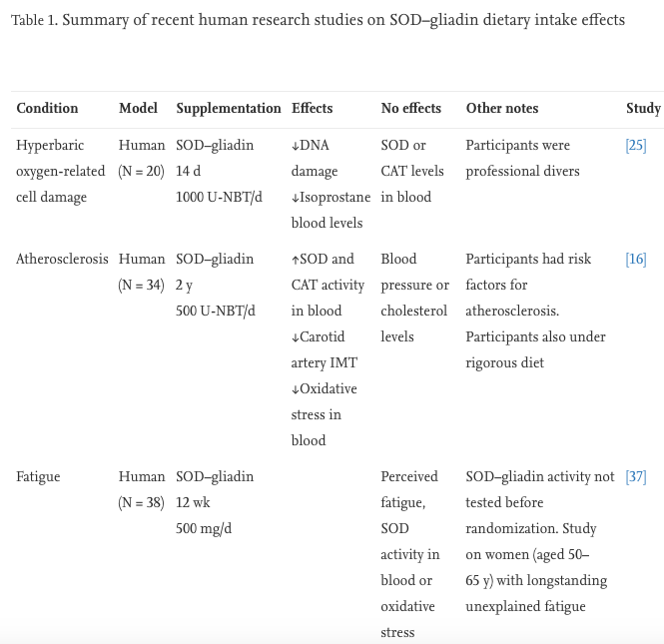
Task: Open reference 16 citation link
Action: point(635,259)
